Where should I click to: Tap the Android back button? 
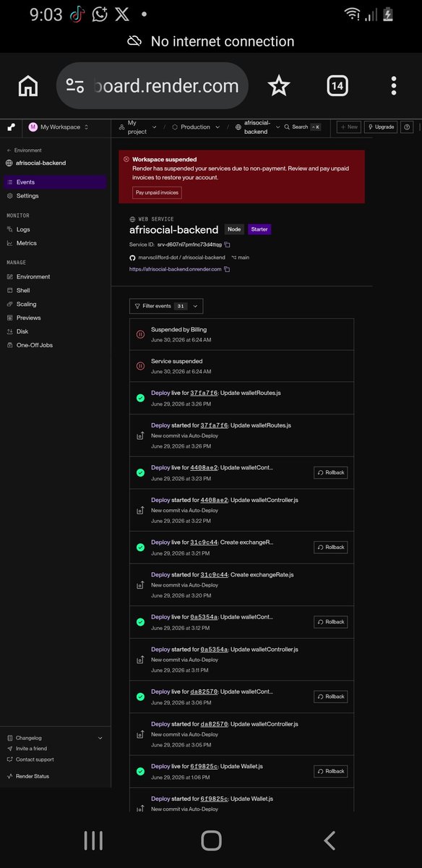[x=330, y=840]
